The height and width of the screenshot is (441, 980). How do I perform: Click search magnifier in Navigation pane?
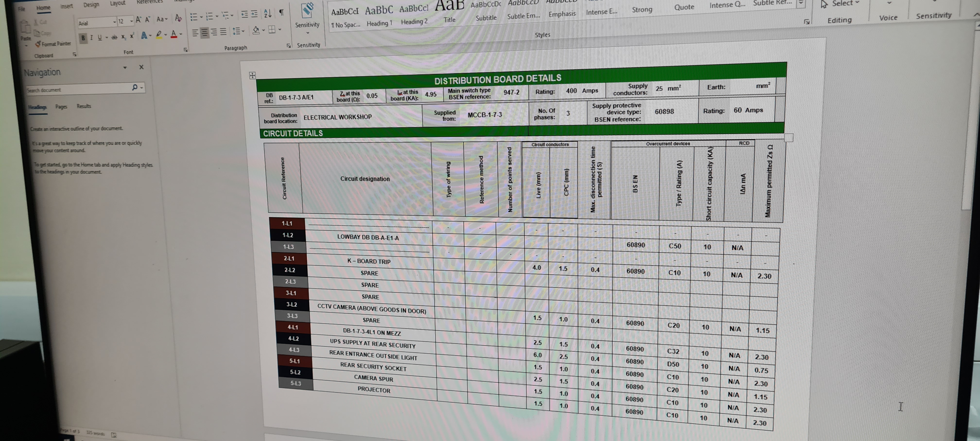tap(134, 87)
